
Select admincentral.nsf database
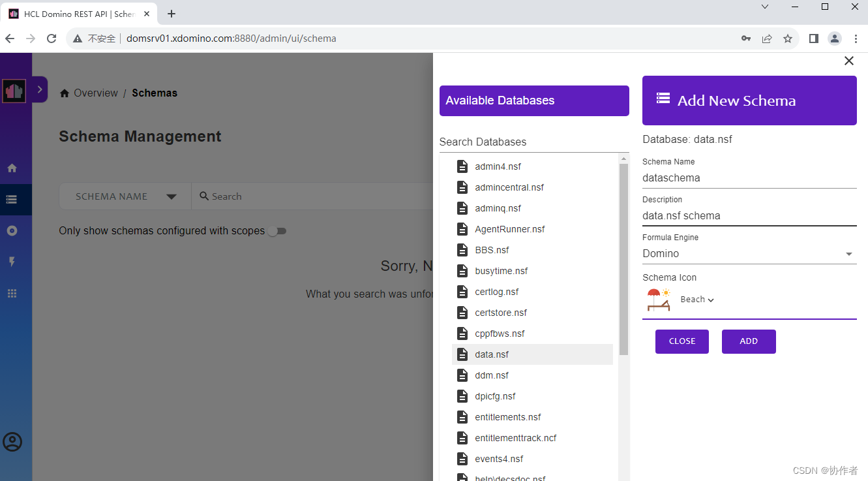point(532,187)
